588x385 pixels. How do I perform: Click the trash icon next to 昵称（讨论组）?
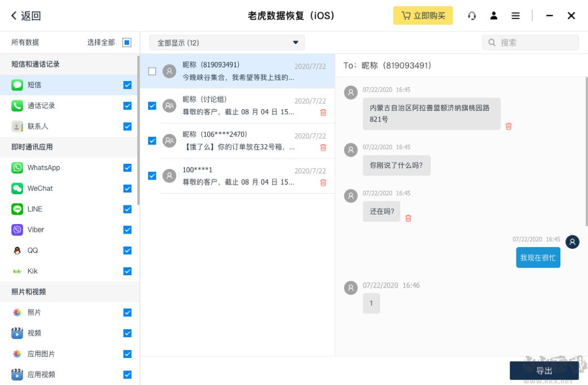[323, 113]
